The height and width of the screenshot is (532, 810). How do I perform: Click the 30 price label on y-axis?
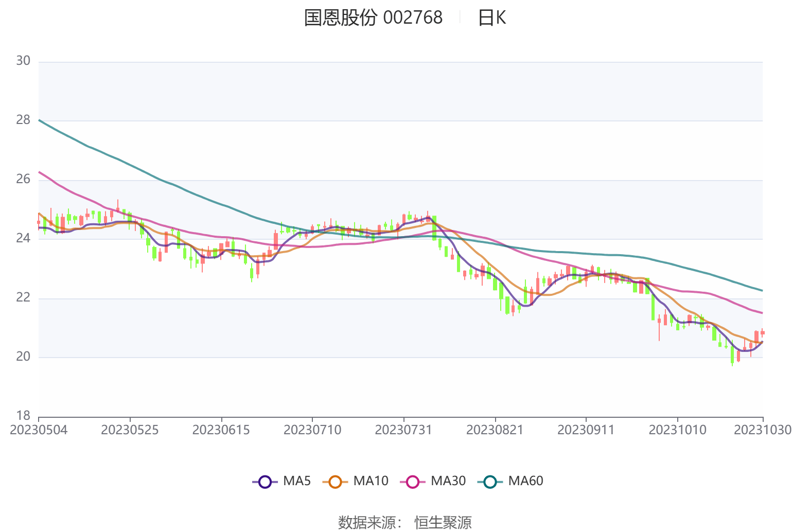23,61
